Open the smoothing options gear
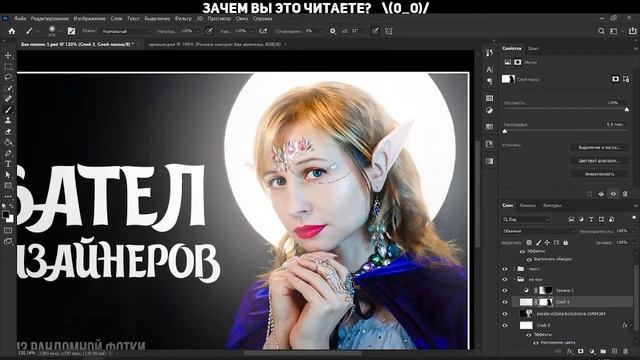The width and height of the screenshot is (640, 360). click(x=333, y=31)
